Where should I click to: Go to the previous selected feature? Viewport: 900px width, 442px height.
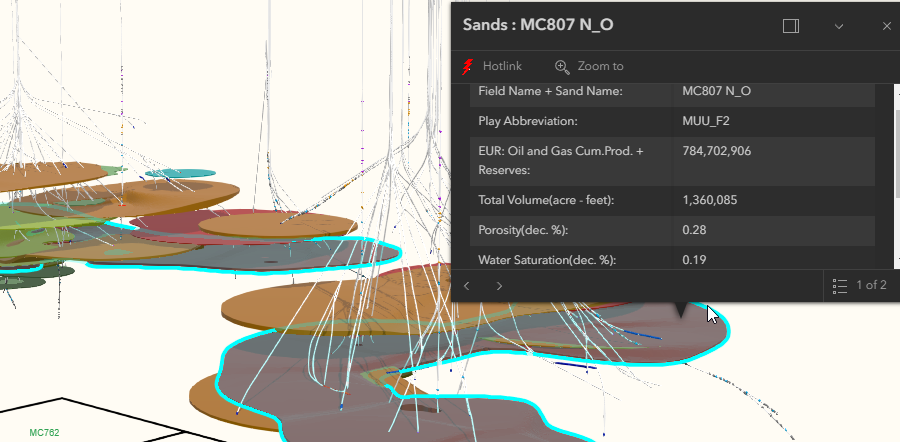pos(466,286)
